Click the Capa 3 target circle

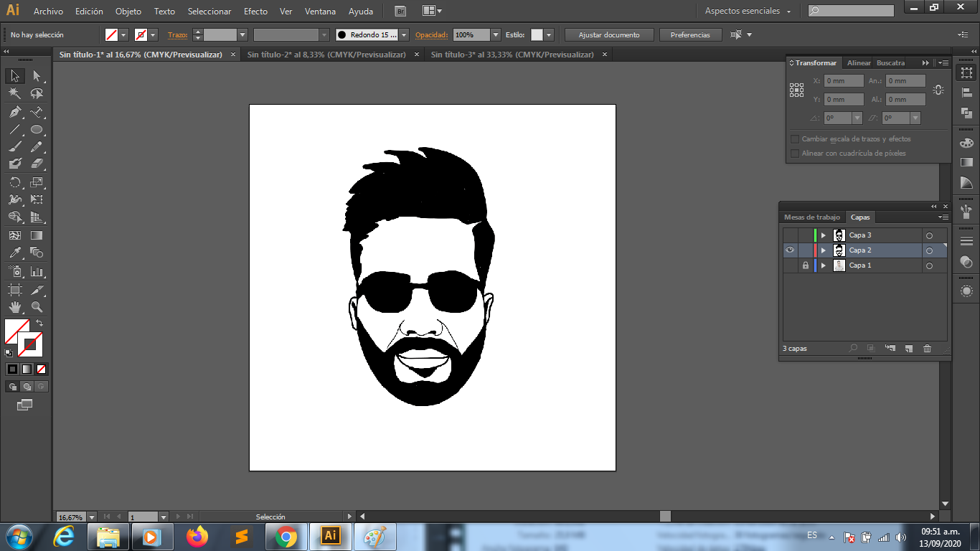pyautogui.click(x=929, y=235)
